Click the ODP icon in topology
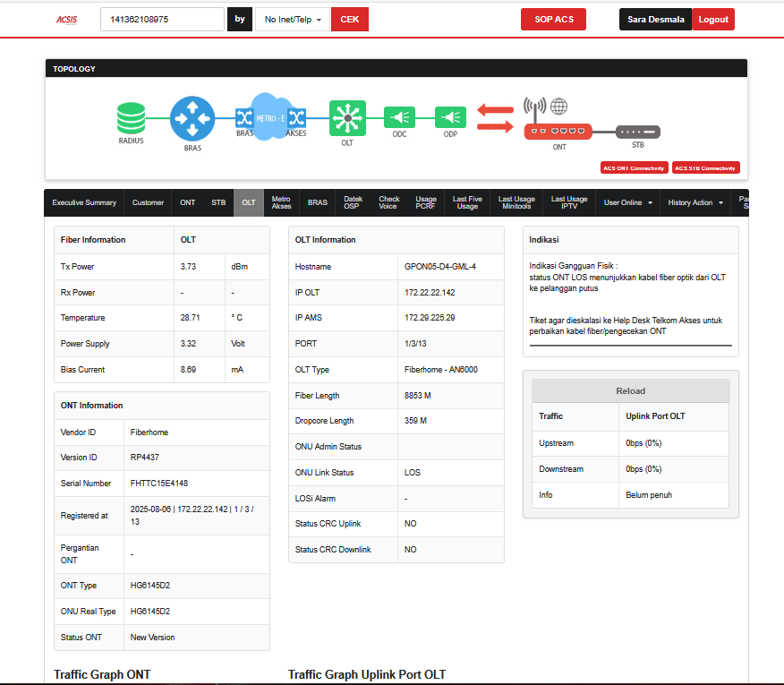 pos(450,117)
